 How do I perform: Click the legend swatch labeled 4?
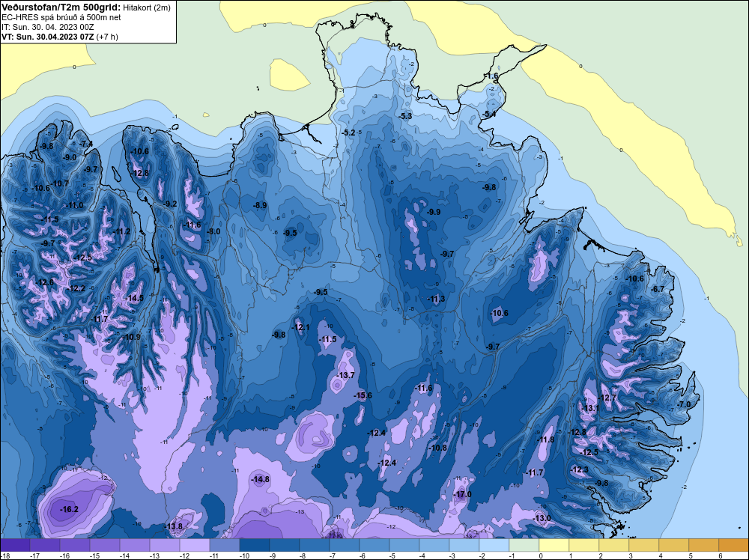pos(675,545)
